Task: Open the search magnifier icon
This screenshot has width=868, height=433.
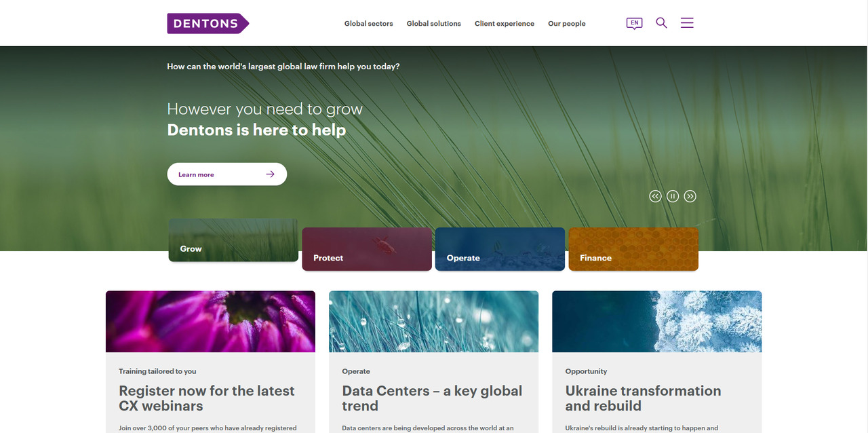Action: [x=661, y=23]
